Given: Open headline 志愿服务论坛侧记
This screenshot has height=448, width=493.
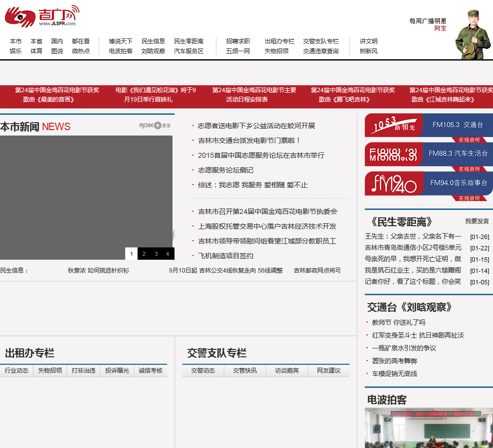Looking at the screenshot, I should [226, 170].
